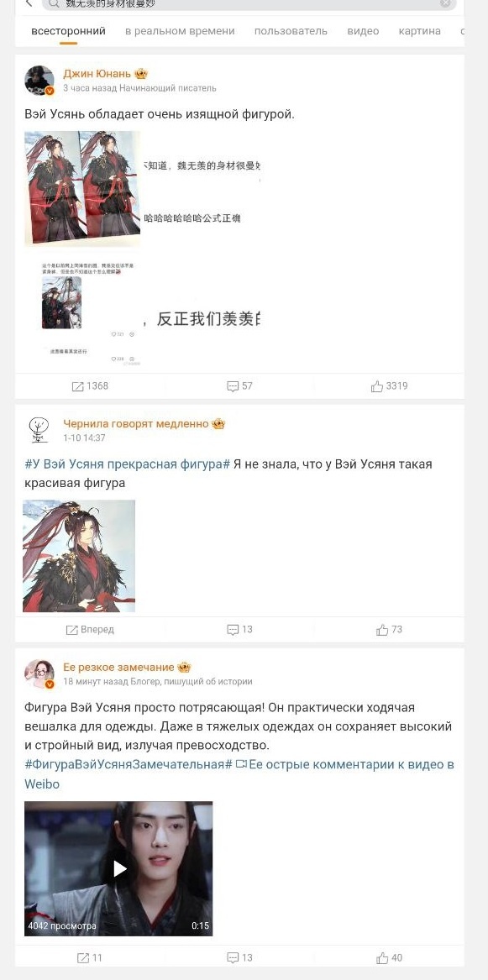The image size is (488, 980).
Task: Open hashtag #У Вэй Усяня прекрасная фигура#
Action: (128, 464)
